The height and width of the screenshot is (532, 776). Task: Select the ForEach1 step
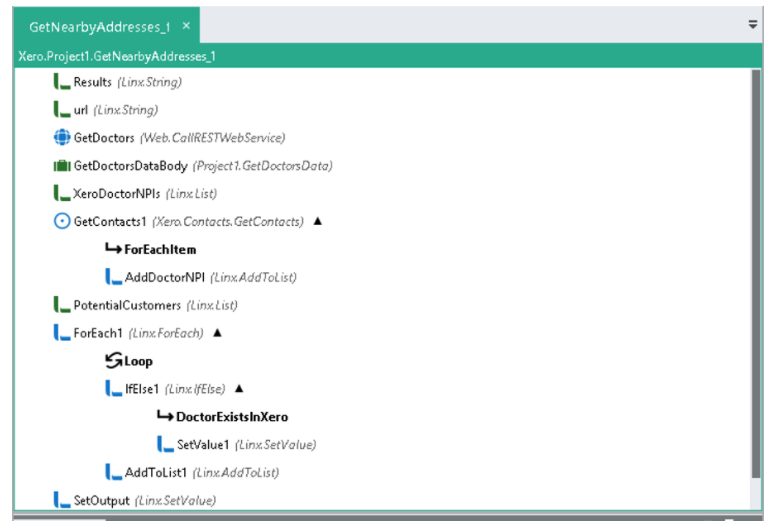click(129, 333)
